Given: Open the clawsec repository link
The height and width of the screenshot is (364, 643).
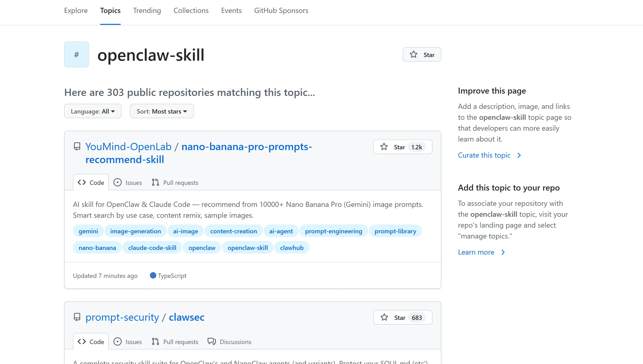Looking at the screenshot, I should (187, 317).
